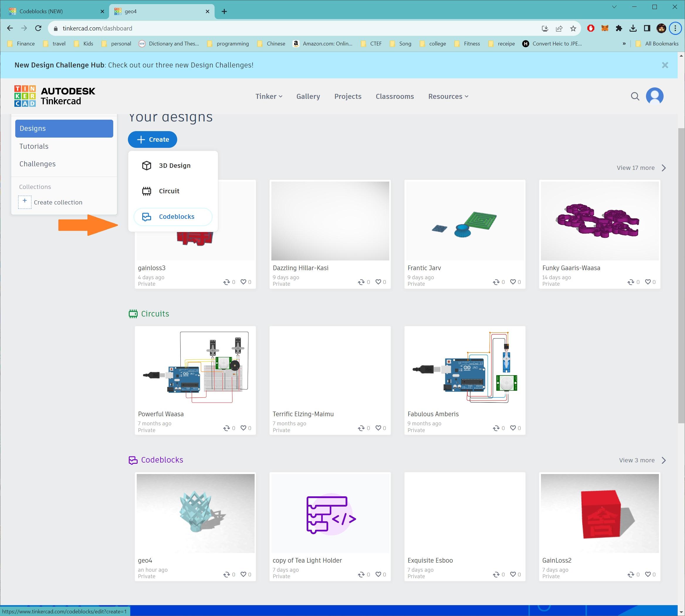Click the blue Create button

click(152, 139)
